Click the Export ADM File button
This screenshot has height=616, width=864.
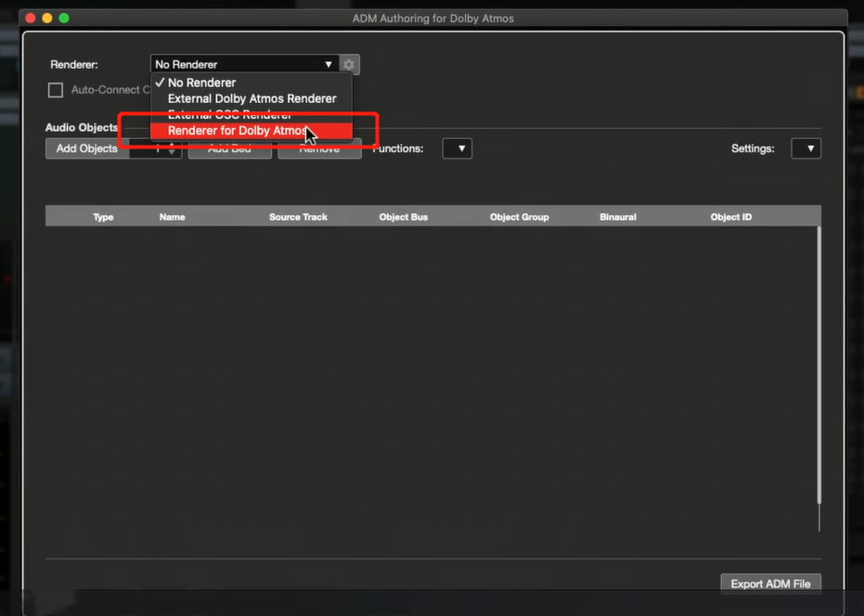click(770, 584)
